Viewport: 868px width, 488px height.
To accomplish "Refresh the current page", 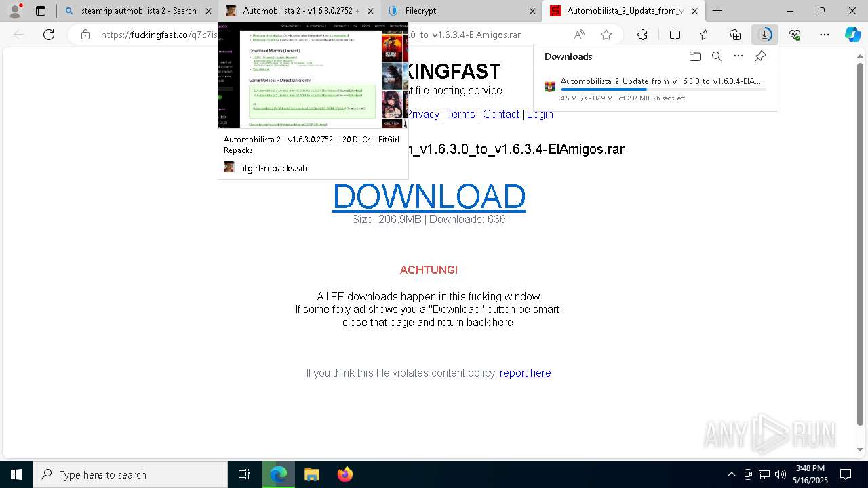I will coord(49,35).
